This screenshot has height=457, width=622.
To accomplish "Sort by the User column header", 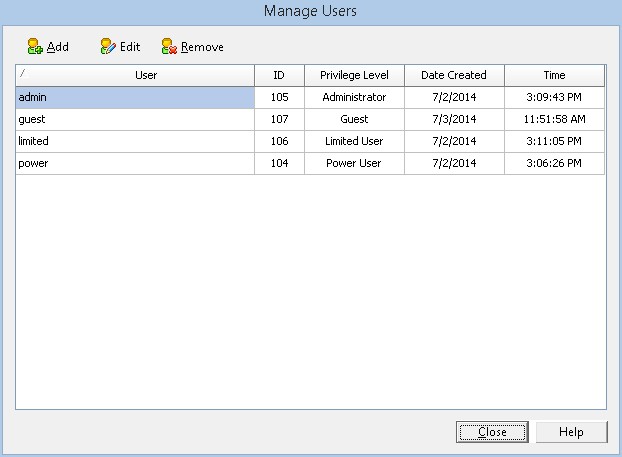I will [x=146, y=75].
